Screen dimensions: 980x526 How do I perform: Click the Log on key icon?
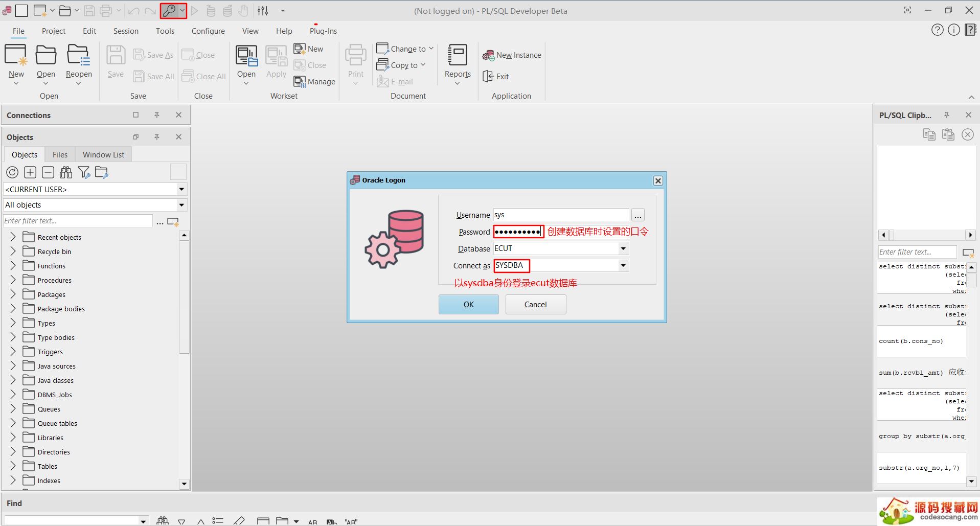(x=169, y=10)
